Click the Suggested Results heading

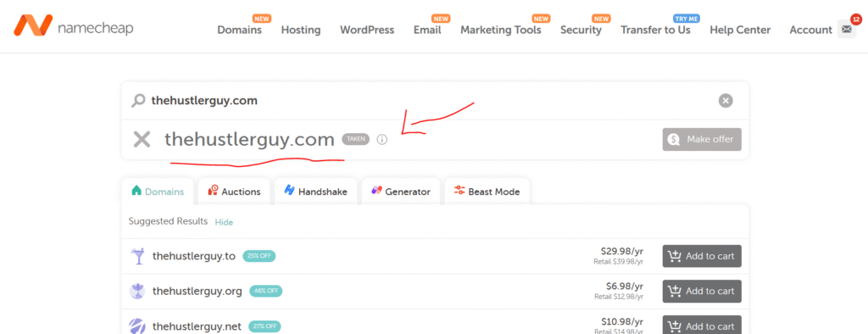[x=169, y=221]
